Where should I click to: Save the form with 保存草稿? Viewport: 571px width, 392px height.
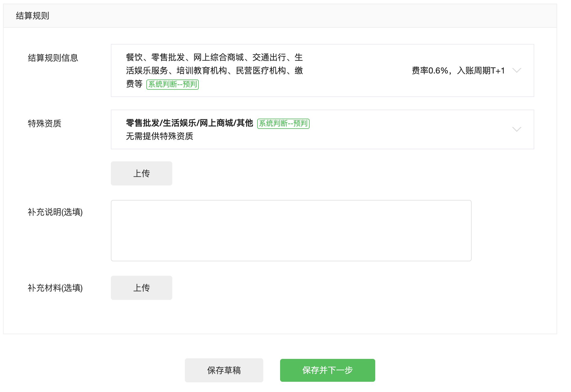224,370
